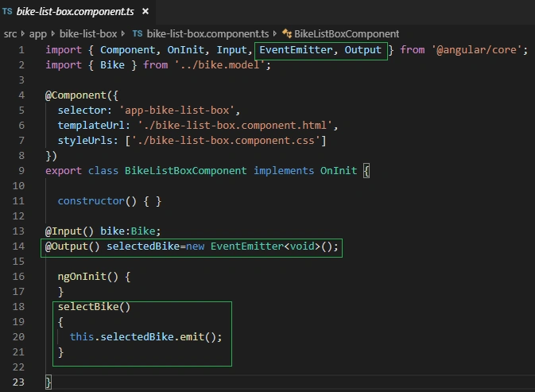The width and height of the screenshot is (535, 392).
Task: Open the app breadcrumb segment
Action: (38, 33)
